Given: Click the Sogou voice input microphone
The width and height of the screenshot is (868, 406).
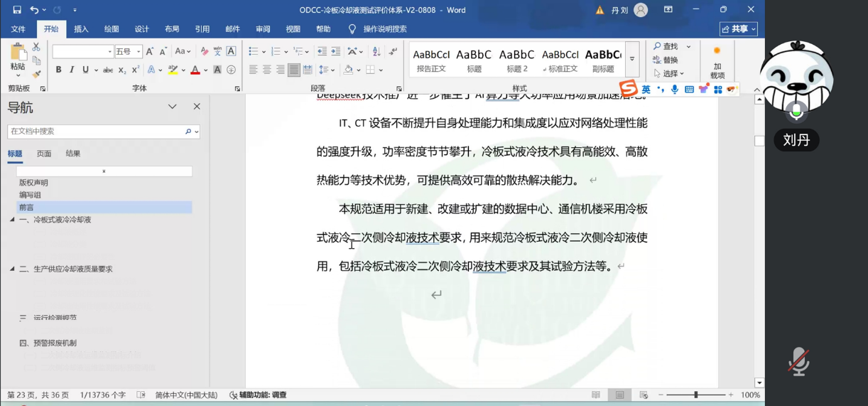Looking at the screenshot, I should pos(674,90).
